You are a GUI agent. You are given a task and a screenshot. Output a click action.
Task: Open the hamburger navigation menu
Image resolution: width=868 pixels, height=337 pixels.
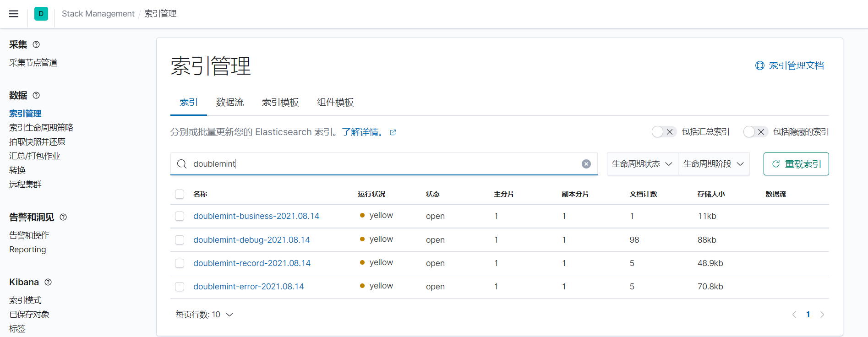14,14
